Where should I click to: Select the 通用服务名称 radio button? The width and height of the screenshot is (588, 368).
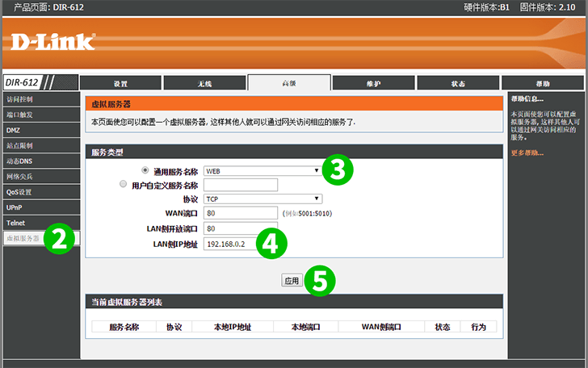[x=145, y=170]
